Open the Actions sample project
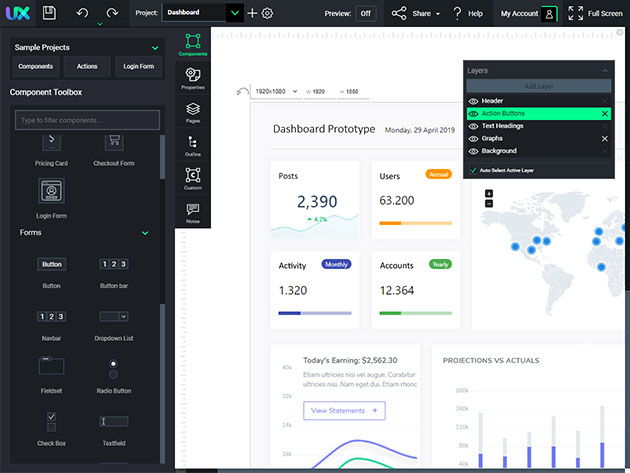This screenshot has height=473, width=630. coord(87,66)
